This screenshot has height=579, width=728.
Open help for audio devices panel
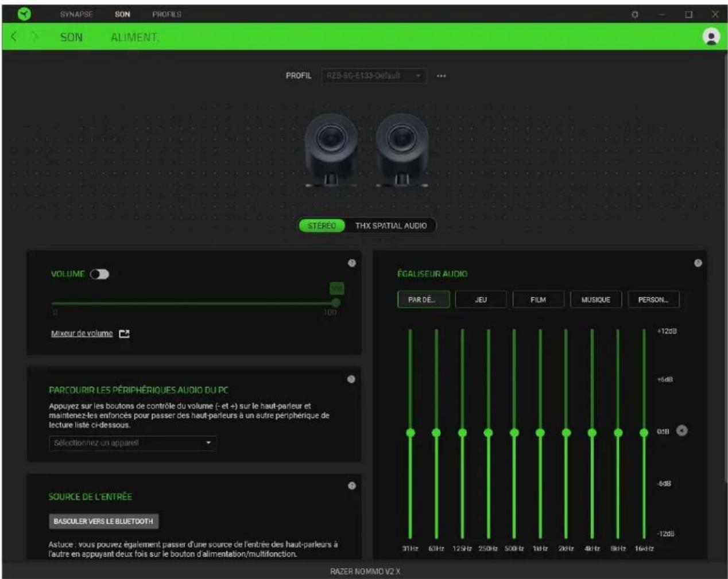tap(351, 379)
